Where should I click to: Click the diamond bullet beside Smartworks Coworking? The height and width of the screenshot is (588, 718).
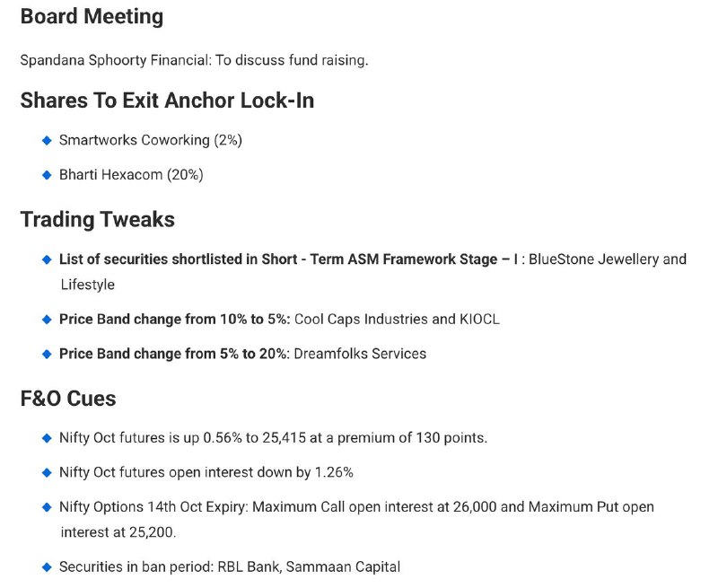click(x=47, y=140)
